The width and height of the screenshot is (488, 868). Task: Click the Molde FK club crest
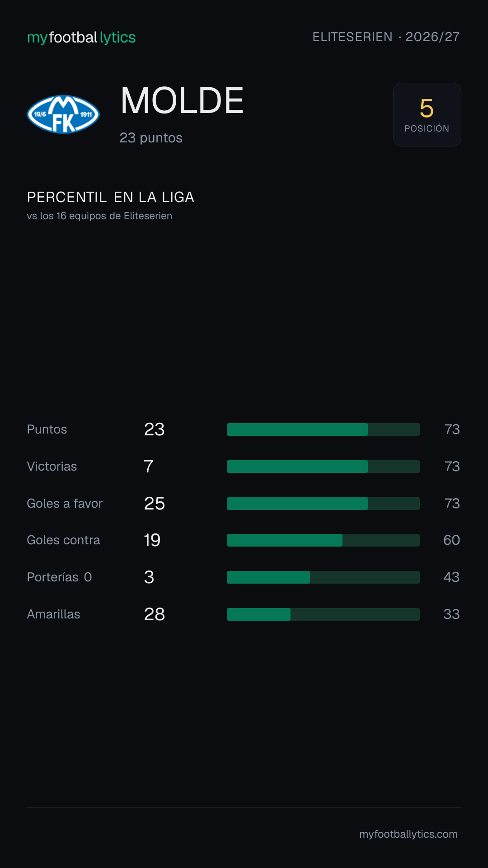tap(63, 114)
